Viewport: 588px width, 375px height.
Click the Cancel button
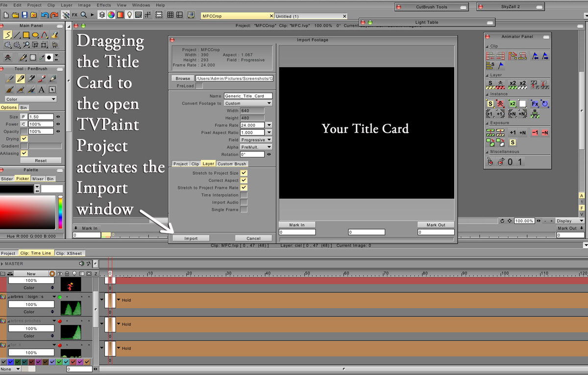click(253, 238)
